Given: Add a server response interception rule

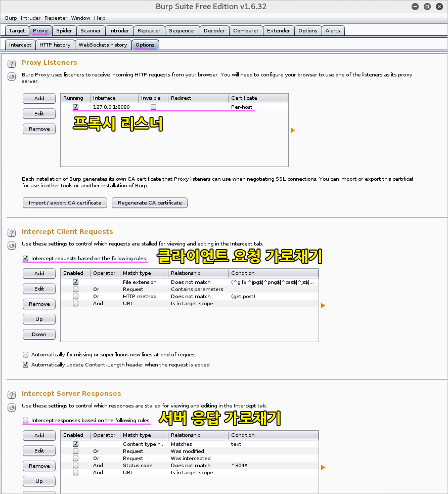Looking at the screenshot, I should [39, 435].
